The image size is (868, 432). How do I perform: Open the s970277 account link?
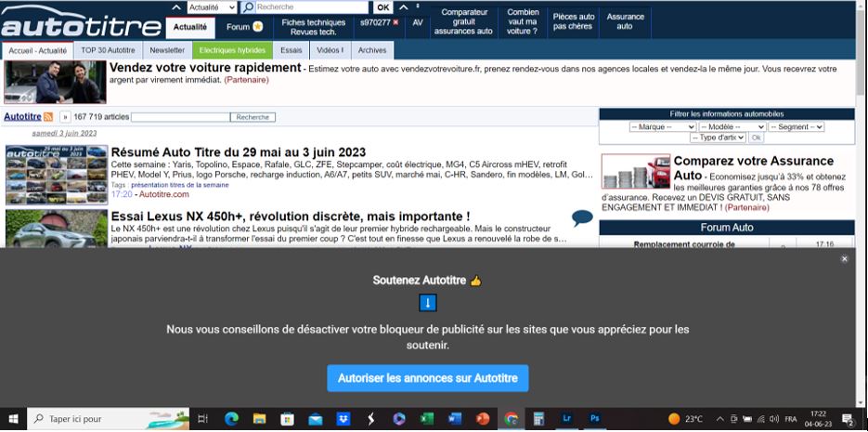pyautogui.click(x=375, y=22)
